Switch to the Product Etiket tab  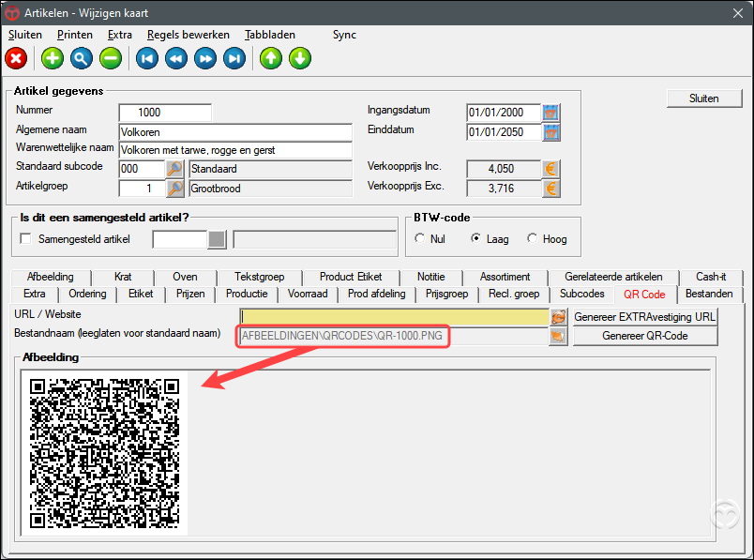(351, 277)
